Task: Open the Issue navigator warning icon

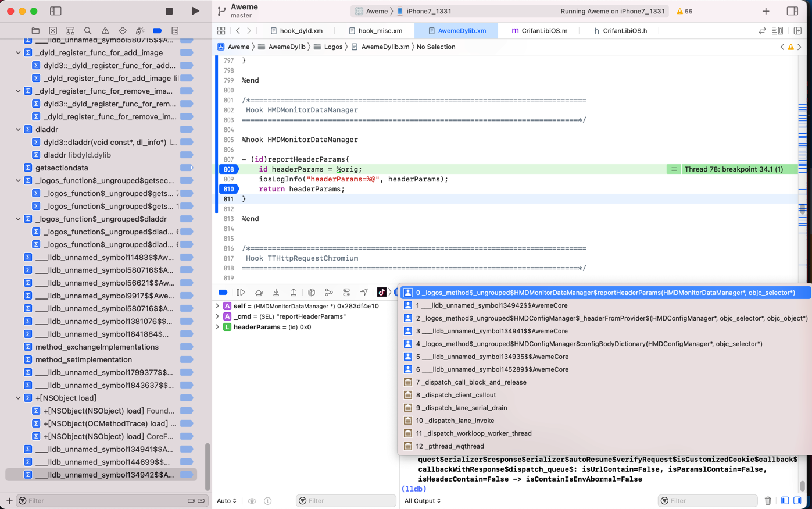Action: click(105, 31)
